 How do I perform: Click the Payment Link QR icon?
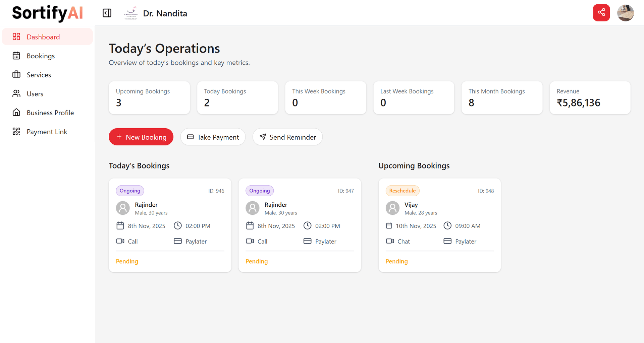[16, 132]
